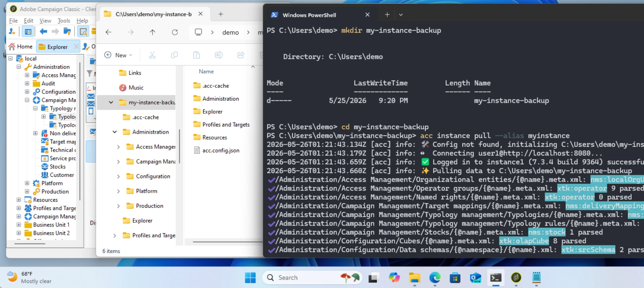The height and width of the screenshot is (288, 644).
Task: Open the PowerShell tab dropdown chevron
Action: coord(401,15)
